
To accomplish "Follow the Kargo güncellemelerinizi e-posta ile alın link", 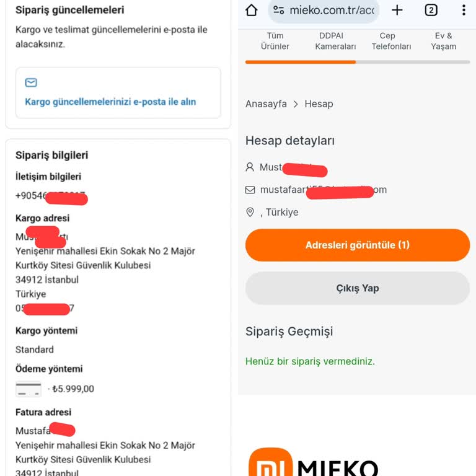I will pyautogui.click(x=110, y=102).
